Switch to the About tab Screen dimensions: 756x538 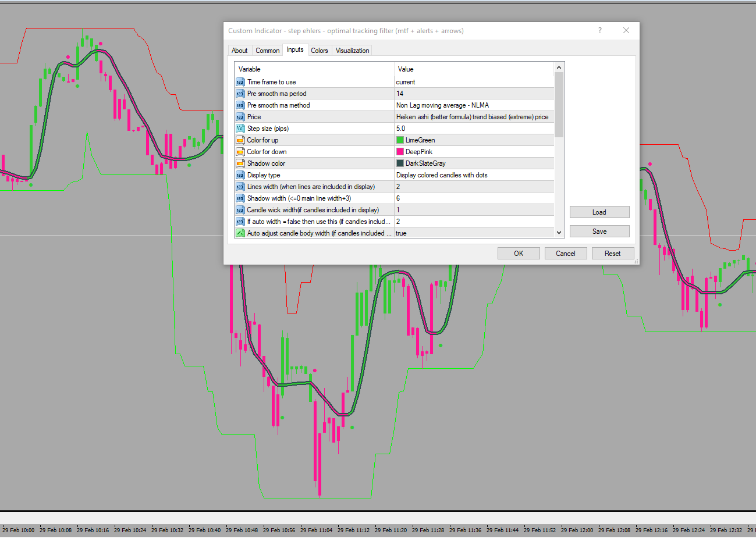point(239,51)
